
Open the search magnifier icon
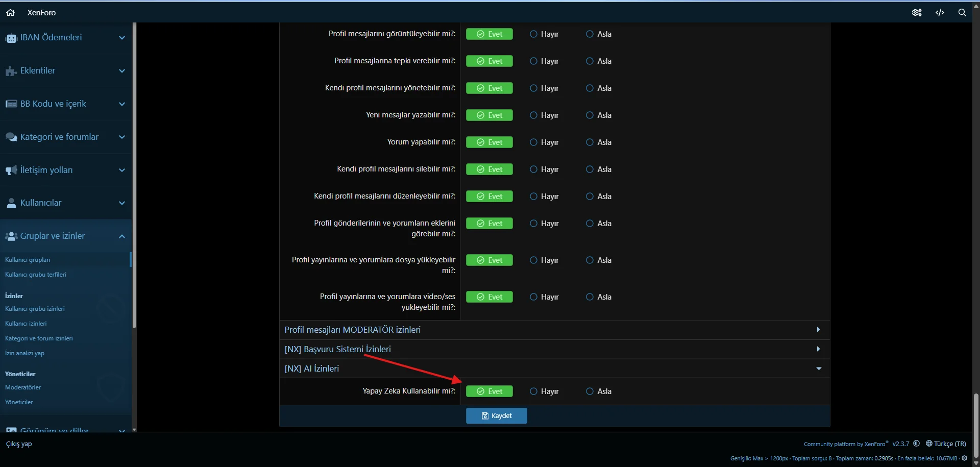point(962,13)
